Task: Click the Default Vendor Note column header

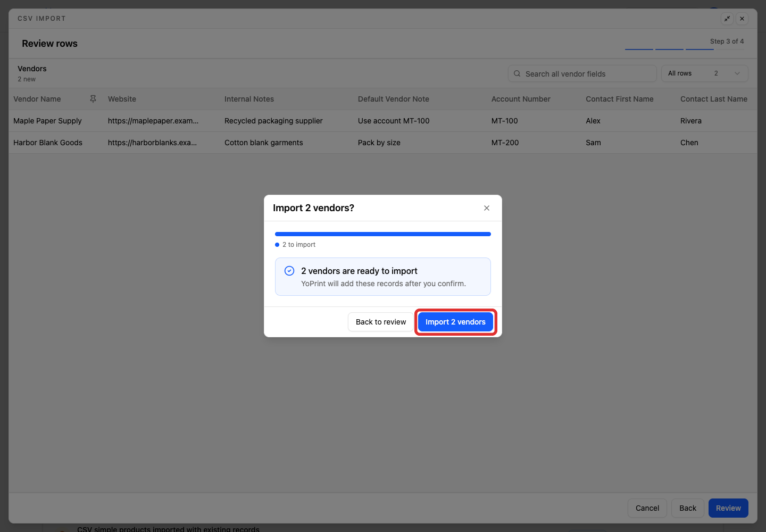Action: pyautogui.click(x=394, y=99)
